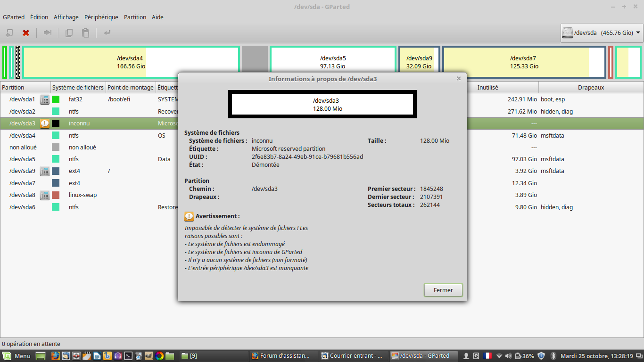Click the Wi-Fi network tray icon
Image resolution: width=644 pixels, height=362 pixels.
tap(499, 356)
